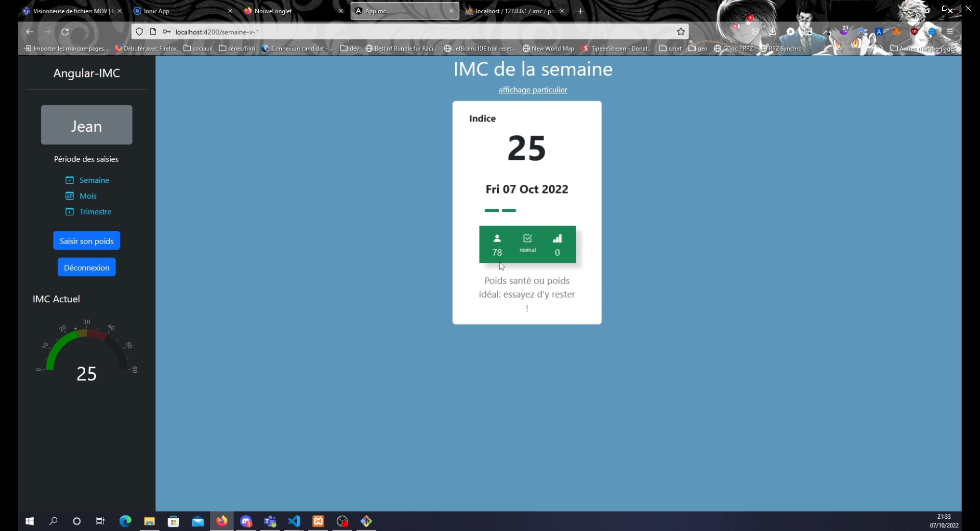The width and height of the screenshot is (980, 531).
Task: Click the bar chart icon in green card
Action: point(557,238)
